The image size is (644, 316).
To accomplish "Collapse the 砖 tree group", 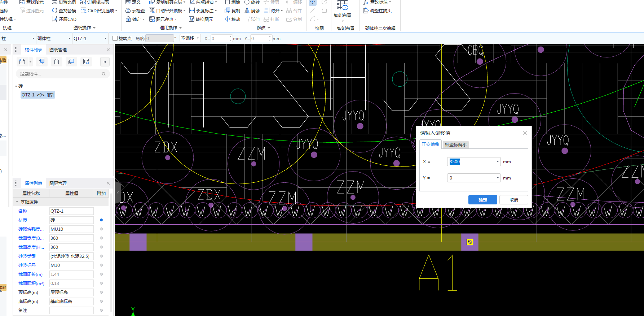I will point(16,86).
